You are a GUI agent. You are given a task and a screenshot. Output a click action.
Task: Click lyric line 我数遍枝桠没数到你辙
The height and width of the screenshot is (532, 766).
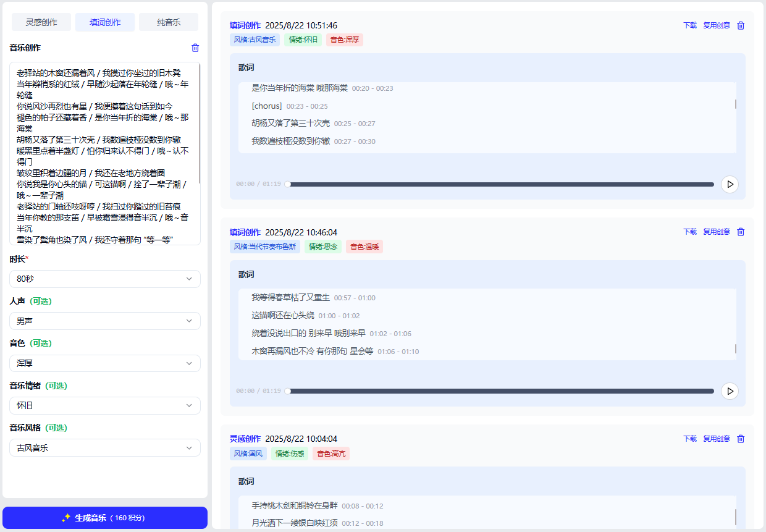coord(291,141)
